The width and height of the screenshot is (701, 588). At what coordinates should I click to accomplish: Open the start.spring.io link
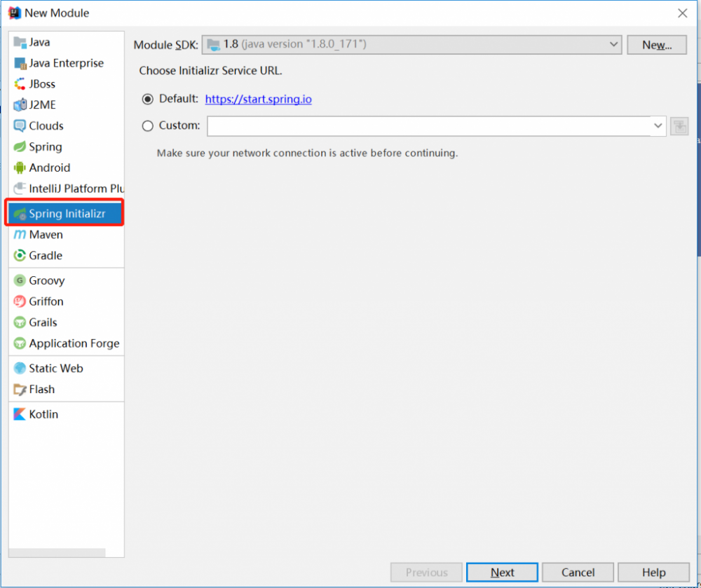coord(258,99)
